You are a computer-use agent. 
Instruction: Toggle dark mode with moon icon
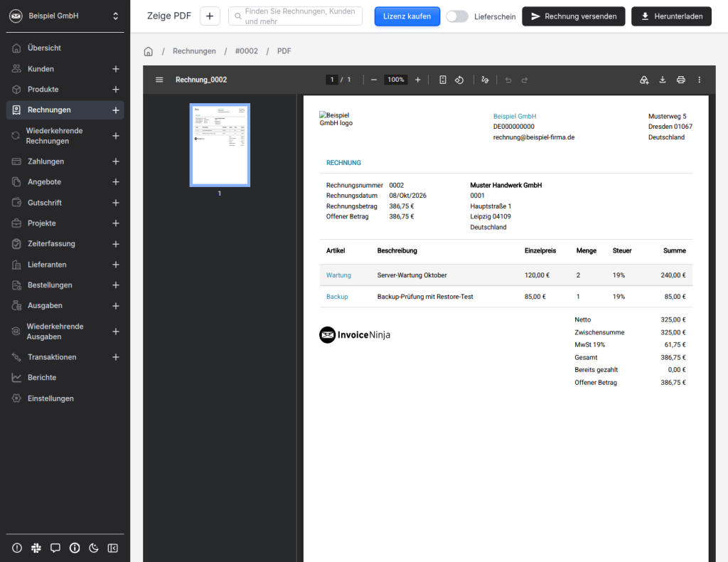pyautogui.click(x=94, y=548)
